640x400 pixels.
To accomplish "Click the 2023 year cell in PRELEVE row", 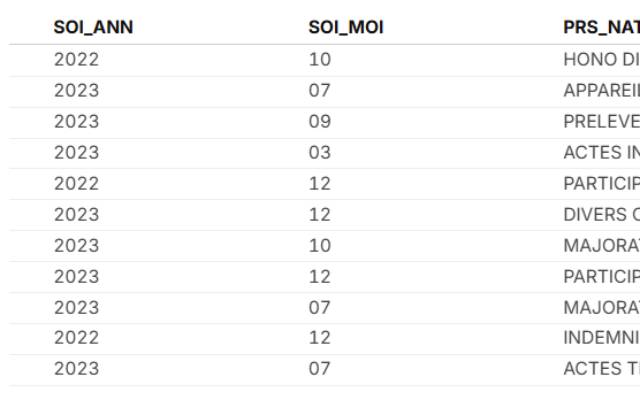I will [x=77, y=121].
